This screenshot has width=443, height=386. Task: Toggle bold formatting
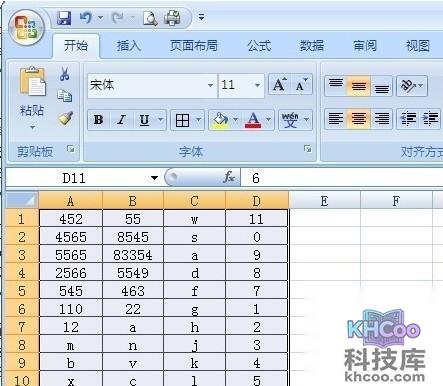point(98,120)
